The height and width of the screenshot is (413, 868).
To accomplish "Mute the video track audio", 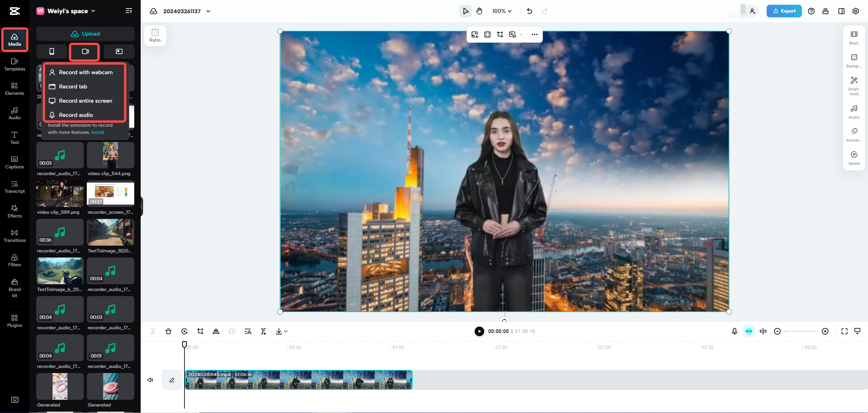I will tap(150, 380).
